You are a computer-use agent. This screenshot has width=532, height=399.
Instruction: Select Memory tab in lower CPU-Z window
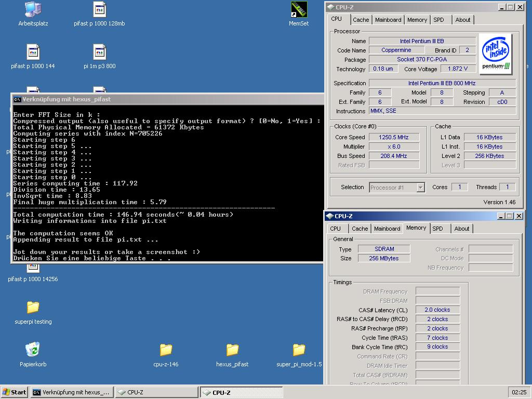tap(416, 228)
